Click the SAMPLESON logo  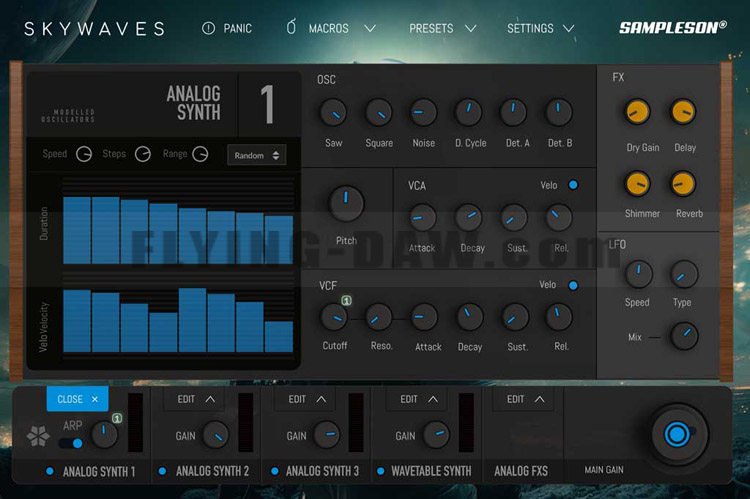pyautogui.click(x=673, y=27)
